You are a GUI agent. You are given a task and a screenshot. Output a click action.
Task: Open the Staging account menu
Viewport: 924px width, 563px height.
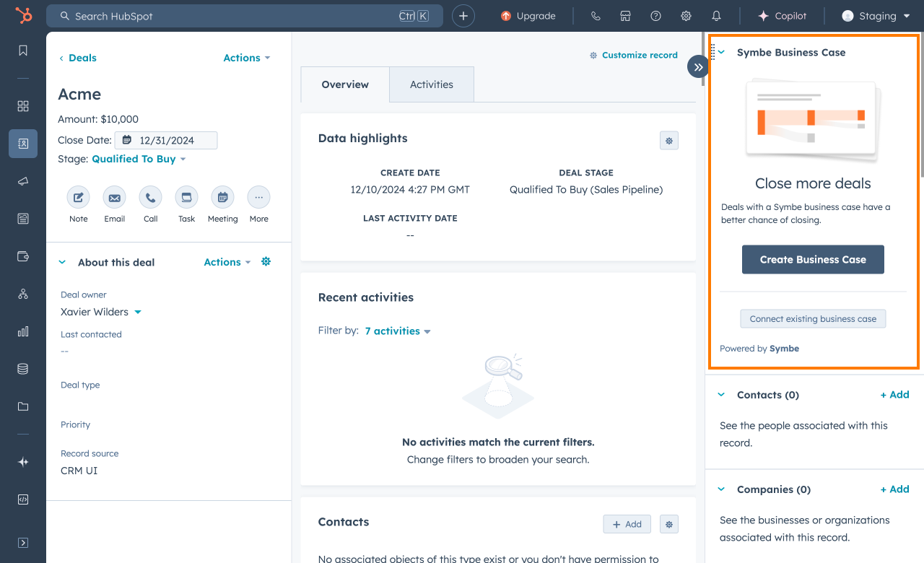pyautogui.click(x=876, y=16)
